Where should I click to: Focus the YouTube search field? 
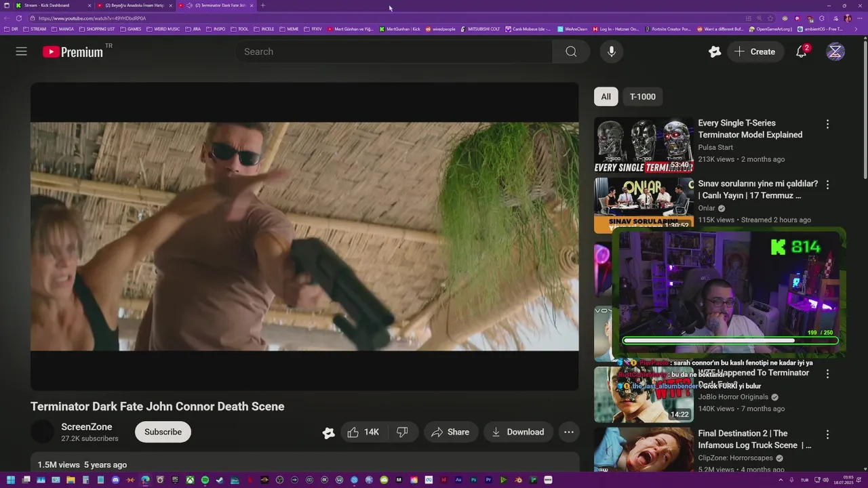394,52
